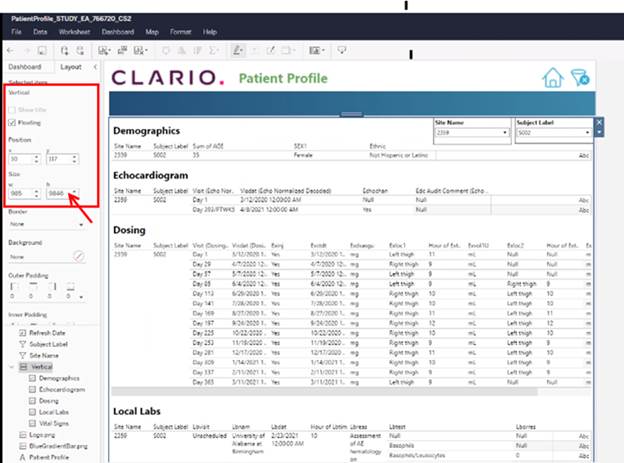624x463 pixels.
Task: Click the Pause data source updates icon
Action: 80,51
